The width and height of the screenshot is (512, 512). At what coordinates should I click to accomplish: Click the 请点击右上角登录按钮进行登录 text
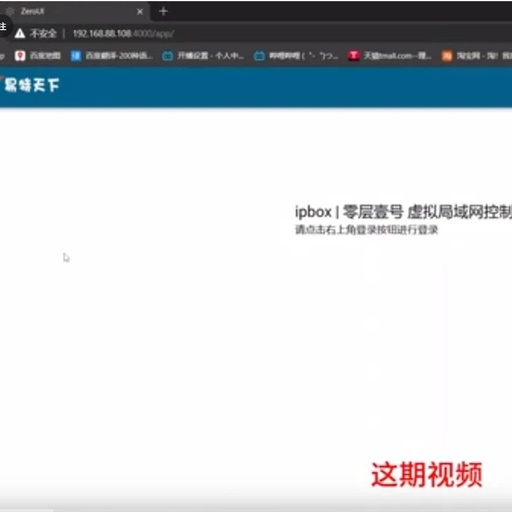(367, 230)
